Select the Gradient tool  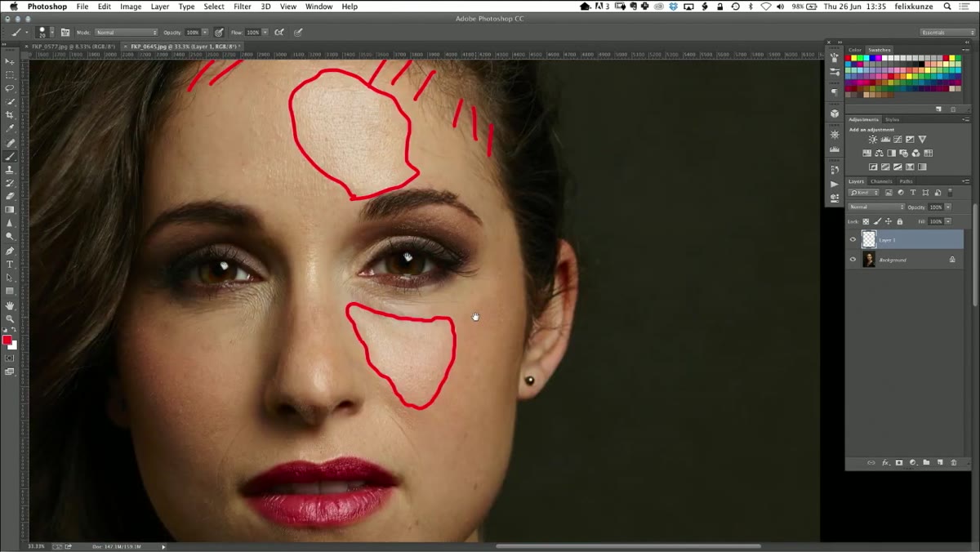pos(10,209)
